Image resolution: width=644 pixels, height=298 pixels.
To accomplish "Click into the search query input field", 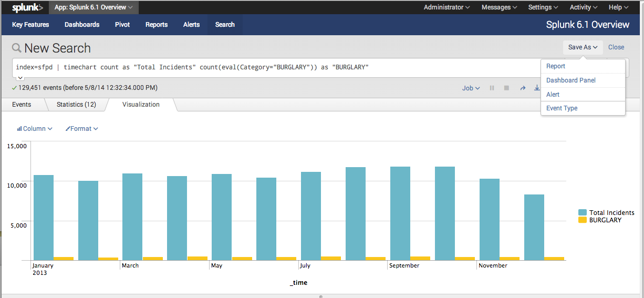I will coord(276,68).
